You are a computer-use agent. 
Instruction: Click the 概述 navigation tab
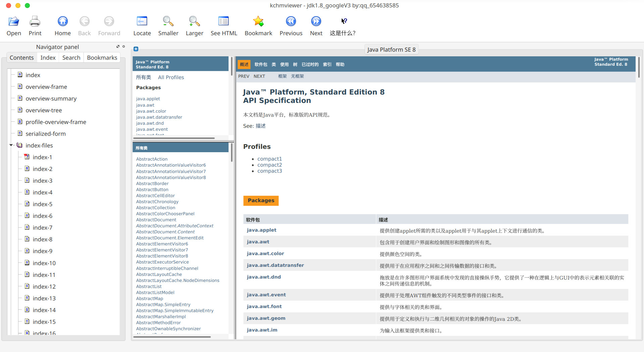(x=244, y=64)
